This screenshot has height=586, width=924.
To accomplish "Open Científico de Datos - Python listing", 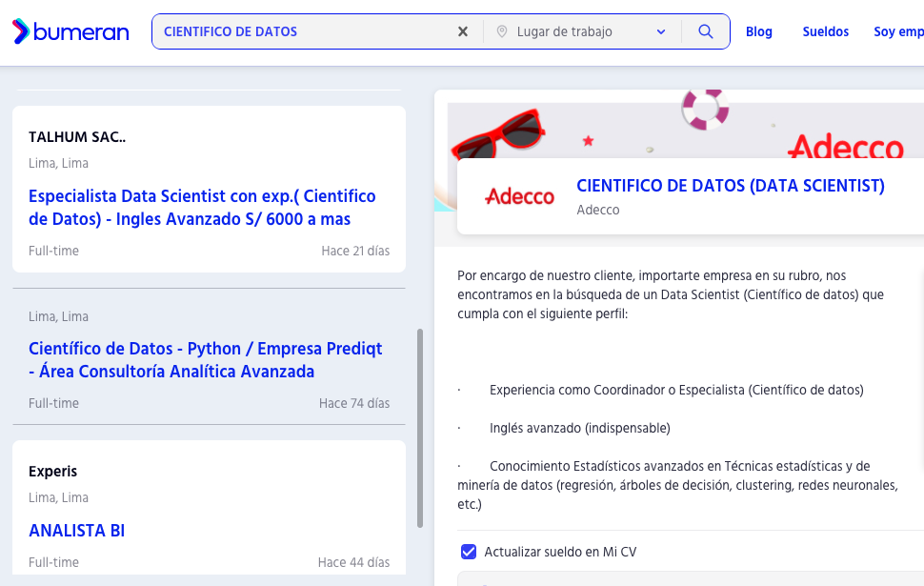I will tap(205, 359).
